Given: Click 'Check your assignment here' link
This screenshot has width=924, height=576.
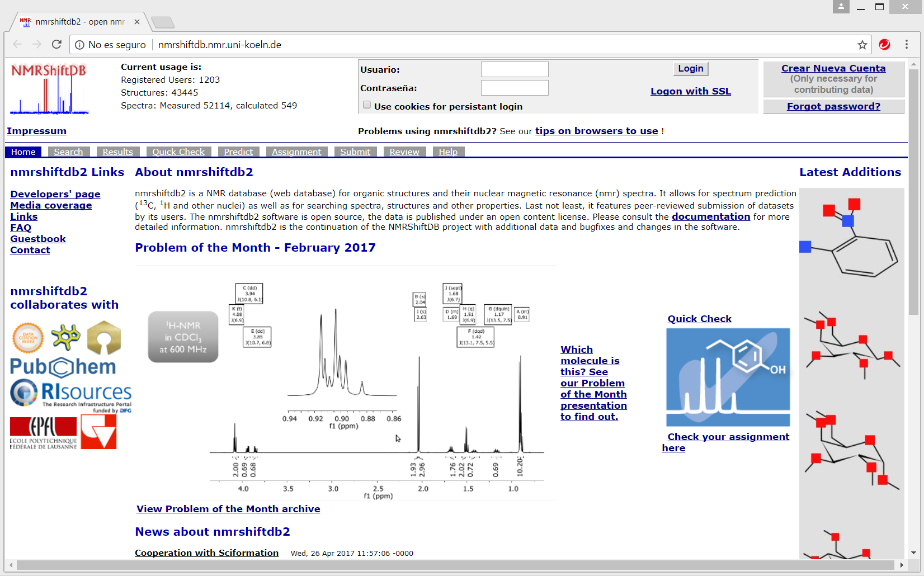Looking at the screenshot, I should coord(725,442).
